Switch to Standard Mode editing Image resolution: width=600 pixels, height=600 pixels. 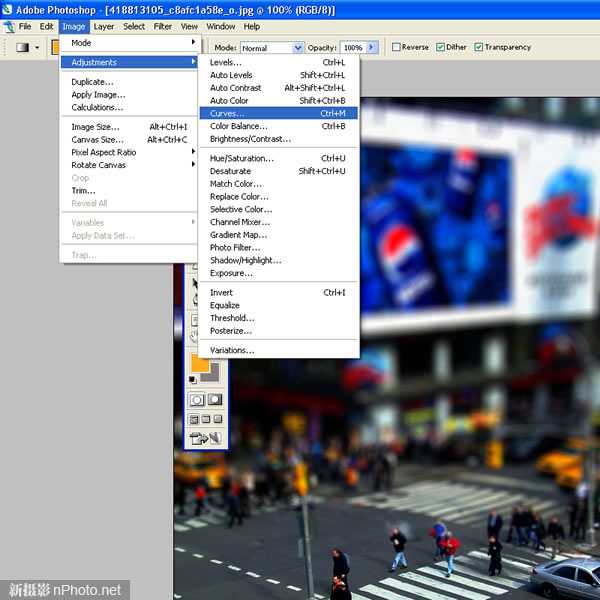(x=197, y=400)
